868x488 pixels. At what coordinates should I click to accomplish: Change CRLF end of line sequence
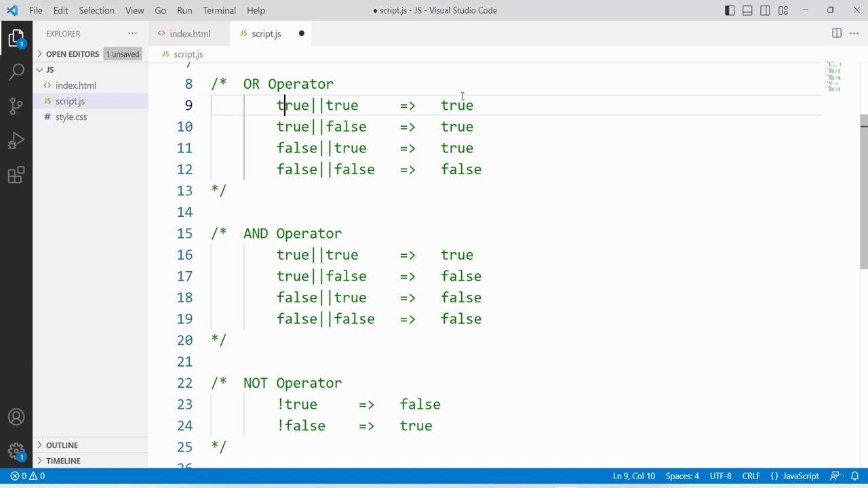pyautogui.click(x=751, y=476)
